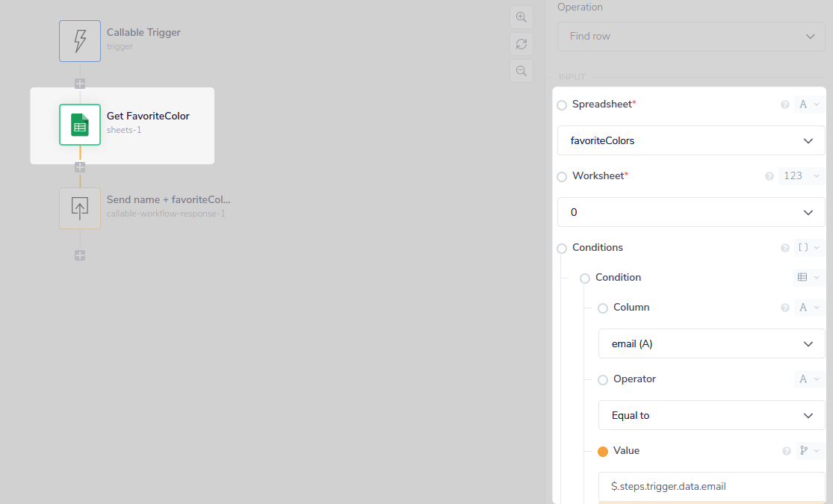This screenshot has height=504, width=833.
Task: Click the Value field input box
Action: click(x=711, y=486)
